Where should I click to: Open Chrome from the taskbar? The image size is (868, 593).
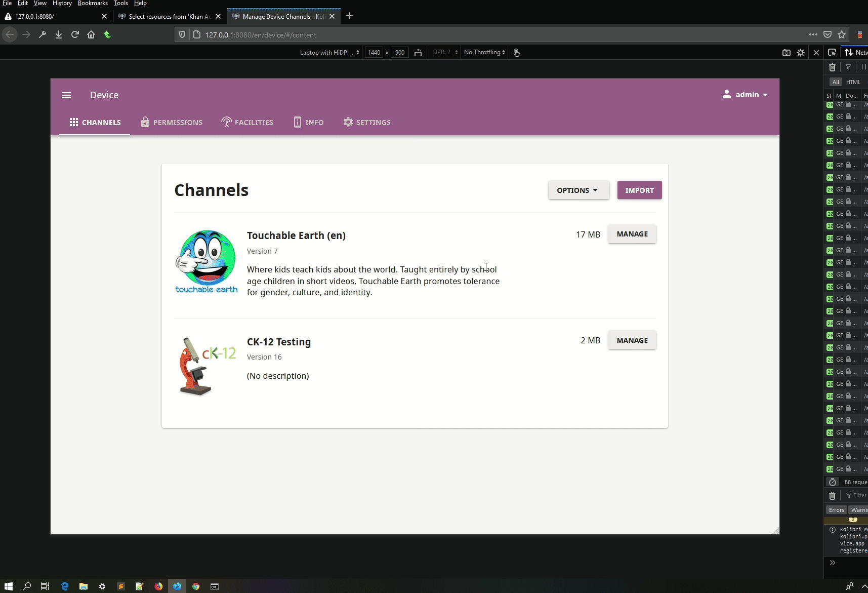coord(196,586)
